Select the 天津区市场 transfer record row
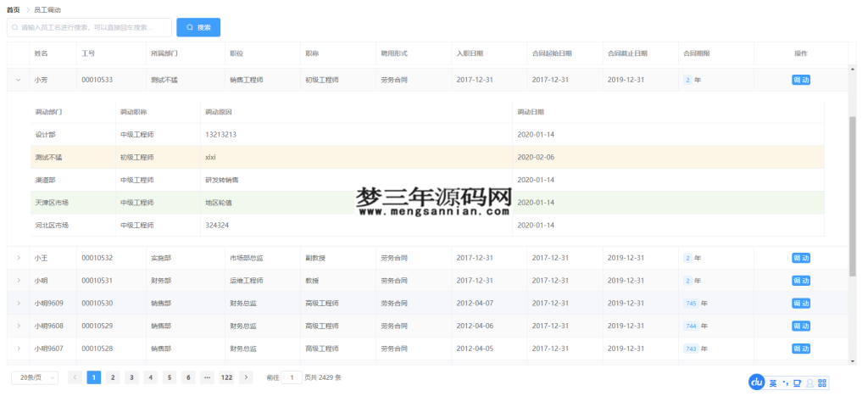This screenshot has height=402, width=868. [x=427, y=203]
